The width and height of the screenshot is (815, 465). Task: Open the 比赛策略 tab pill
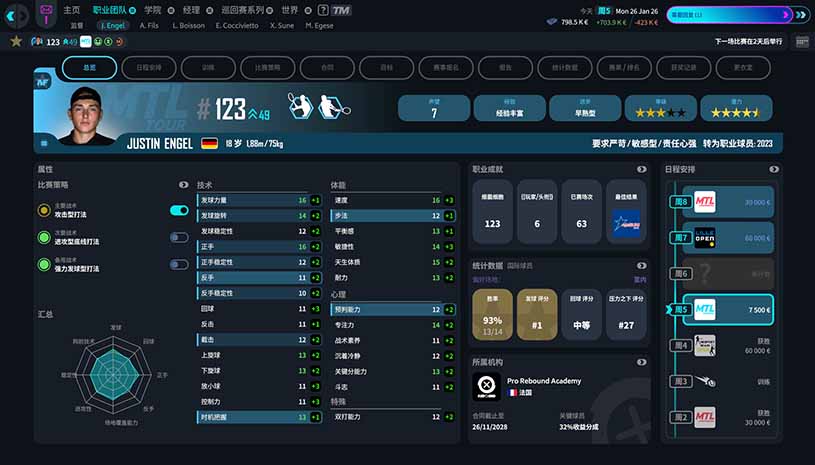pos(268,68)
